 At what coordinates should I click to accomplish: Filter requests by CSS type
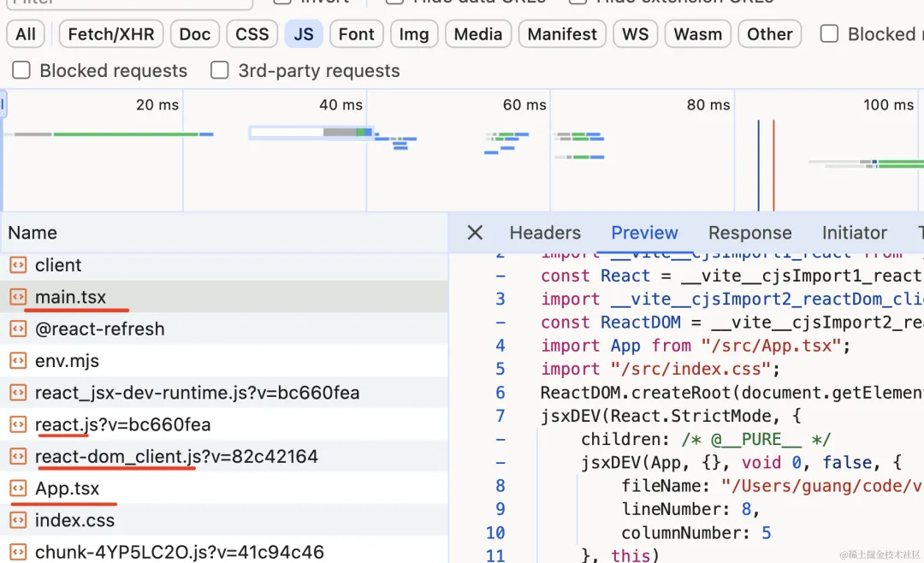(x=252, y=34)
